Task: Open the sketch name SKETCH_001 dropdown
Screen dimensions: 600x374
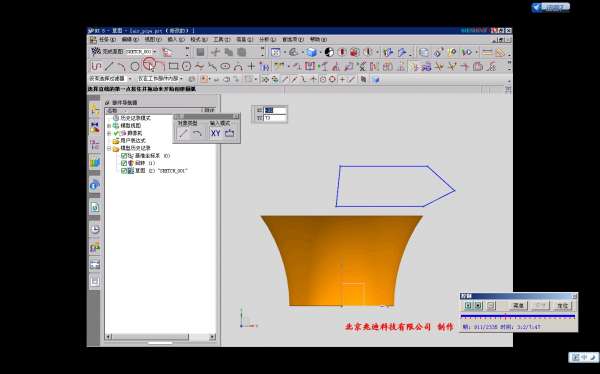Action: [x=155, y=51]
